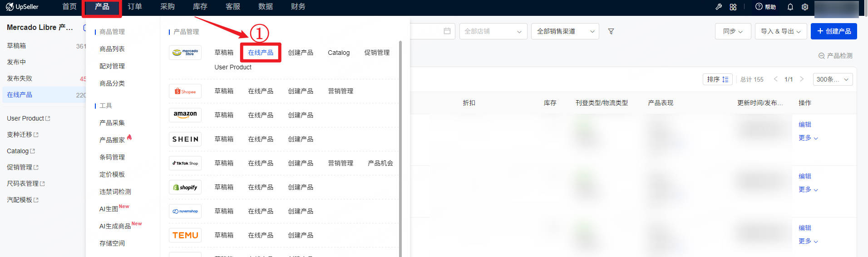Click 编辑 in the third row

(x=805, y=228)
